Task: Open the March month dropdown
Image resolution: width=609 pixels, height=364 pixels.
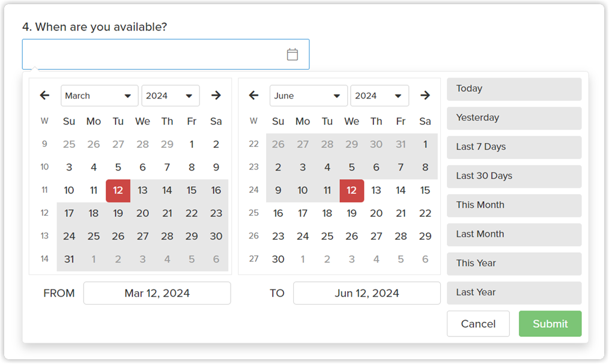Action: [100, 96]
